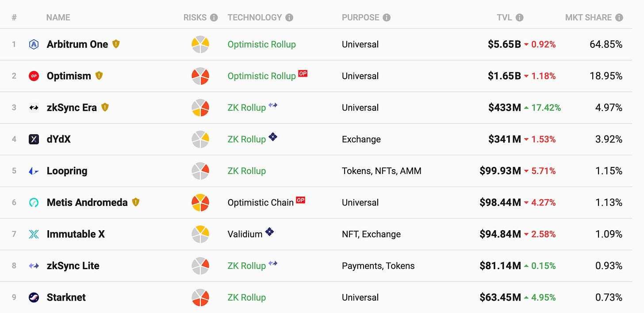The image size is (644, 313).
Task: Open the Loopring project link
Action: coord(67,171)
